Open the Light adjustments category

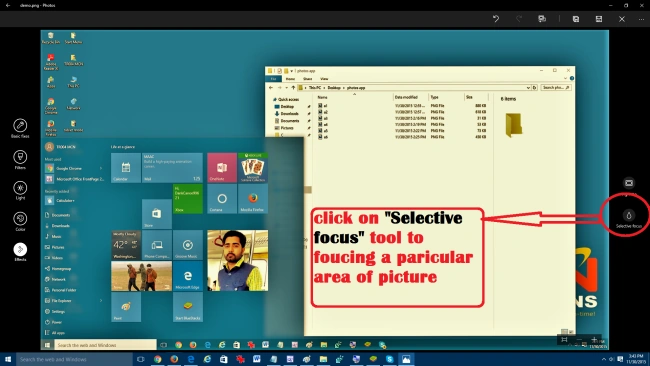tap(20, 191)
